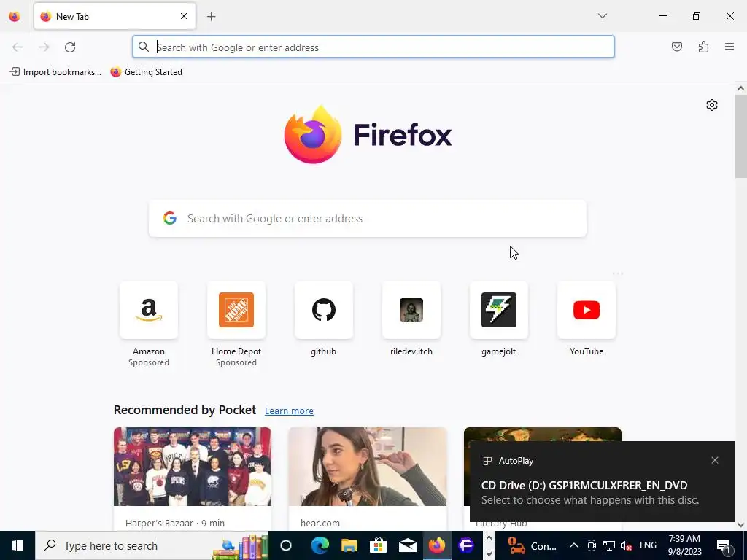Click taskbar toolbar scroll up arrow
This screenshot has height=560, width=747.
click(489, 538)
